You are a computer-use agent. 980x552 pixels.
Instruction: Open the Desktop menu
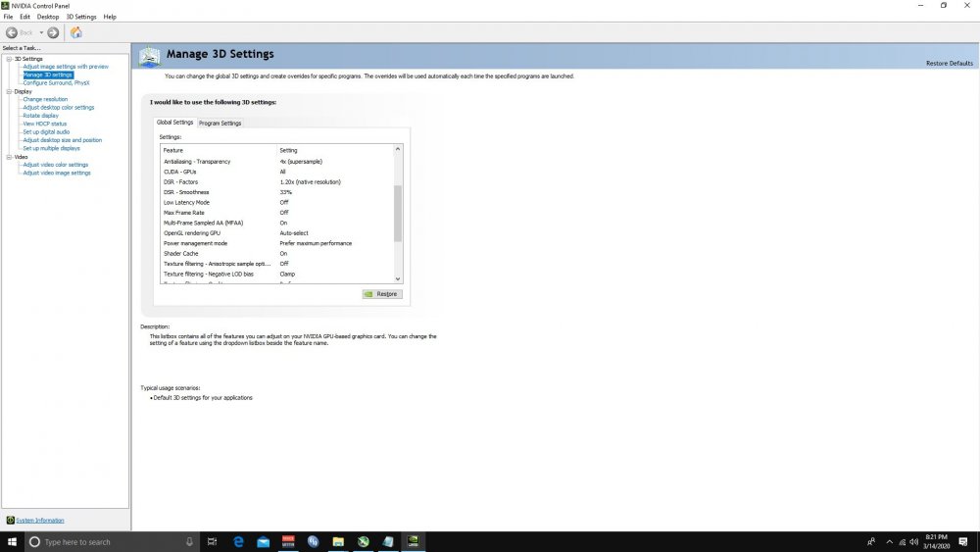[x=47, y=17]
